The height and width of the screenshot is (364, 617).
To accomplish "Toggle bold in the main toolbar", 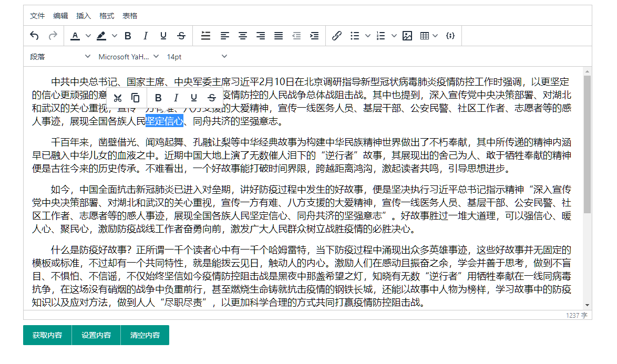I will click(128, 36).
